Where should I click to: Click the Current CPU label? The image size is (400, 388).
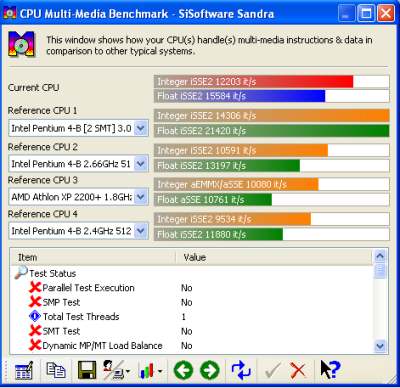tap(33, 88)
